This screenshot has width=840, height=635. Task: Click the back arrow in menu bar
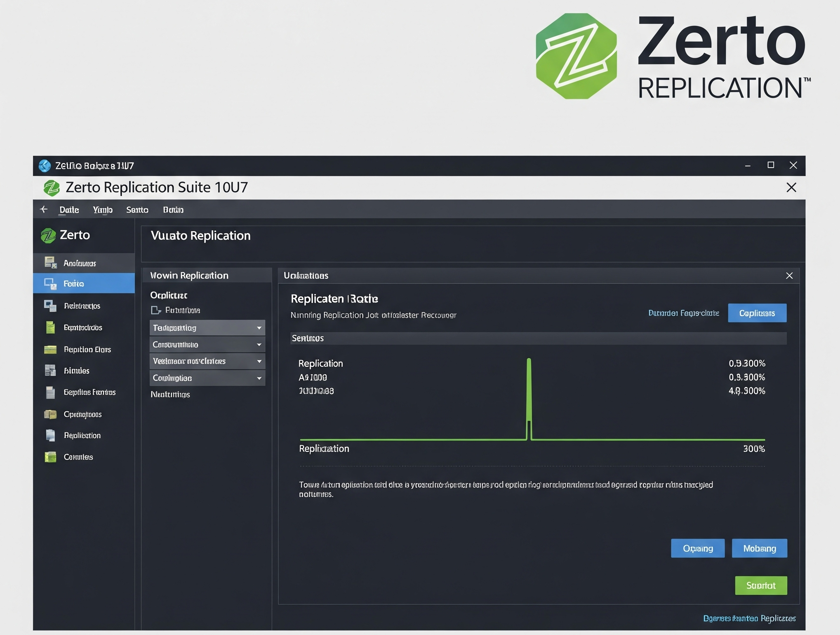44,209
